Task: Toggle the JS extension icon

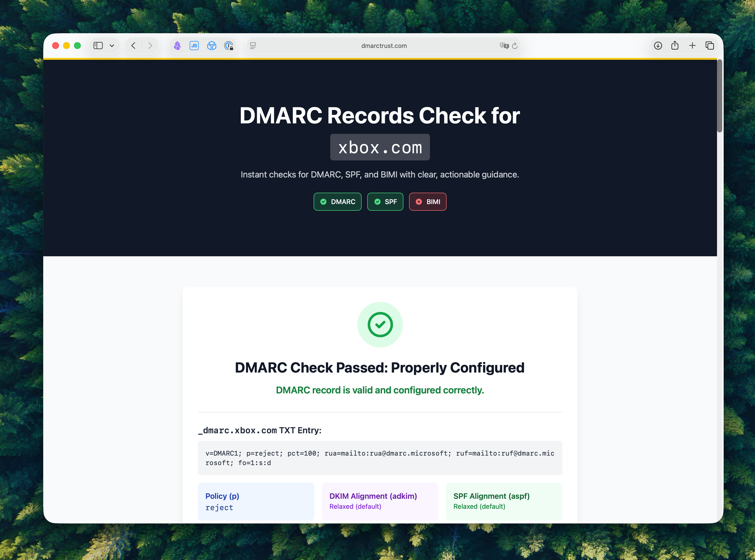Action: click(x=194, y=45)
